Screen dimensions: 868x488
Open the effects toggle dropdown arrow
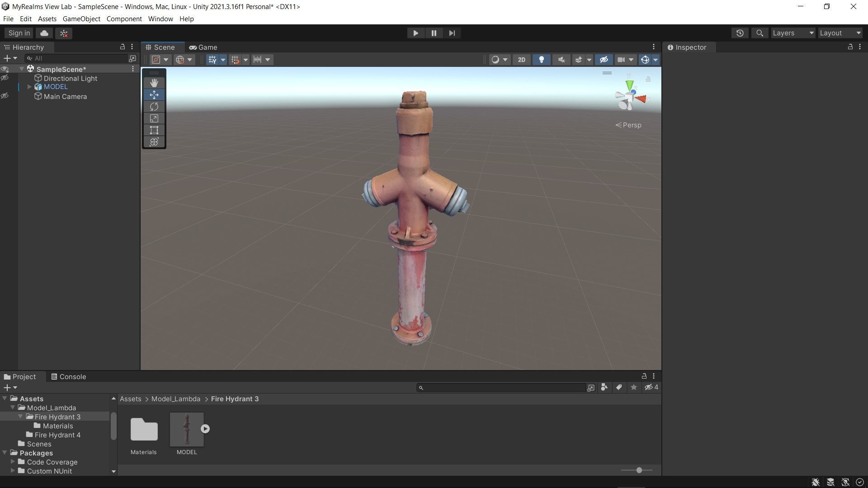click(x=589, y=60)
